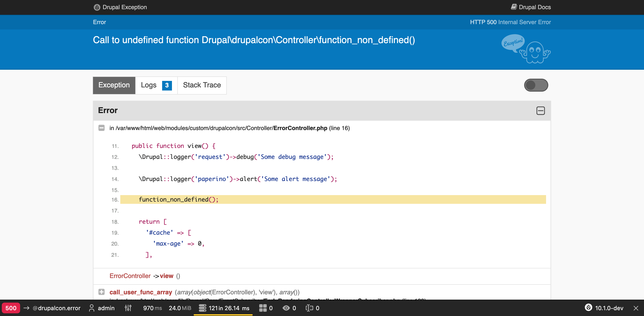Open the Stack Trace tab
Viewport: 644px width, 316px height.
point(202,85)
